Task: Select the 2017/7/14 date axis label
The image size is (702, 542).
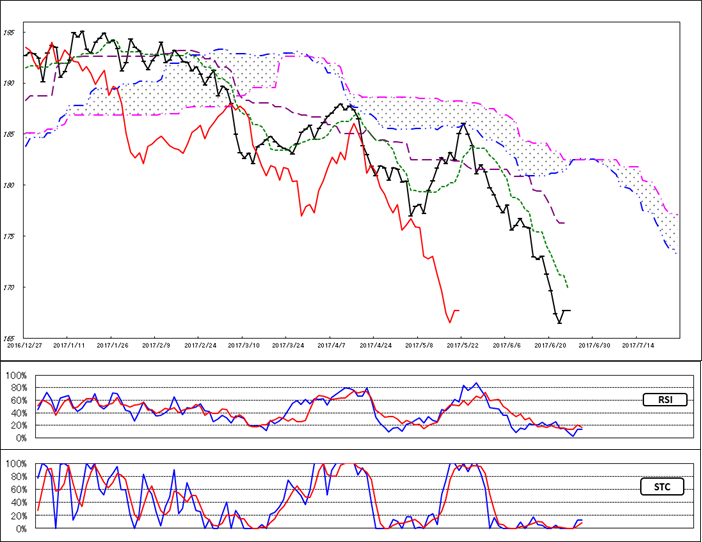Action: [637, 343]
